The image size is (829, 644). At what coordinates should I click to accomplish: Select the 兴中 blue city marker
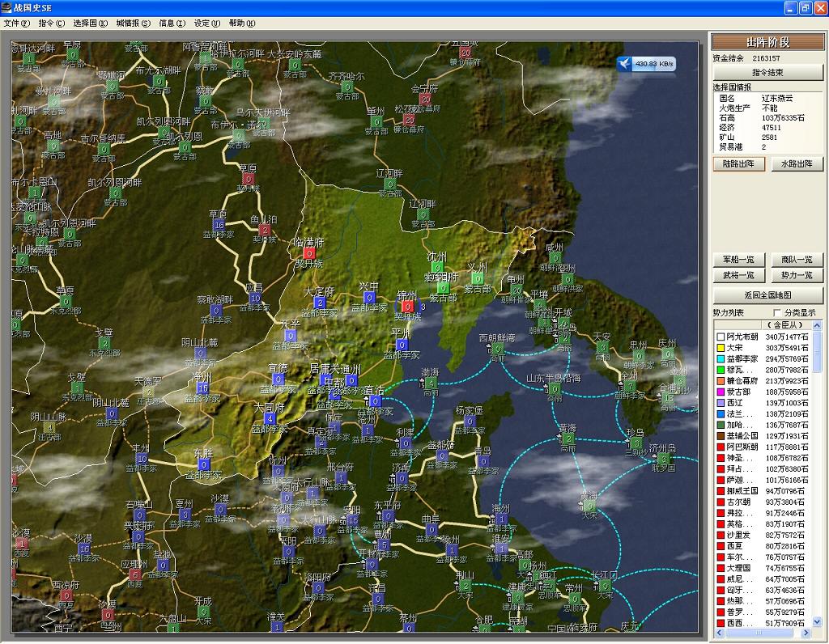[369, 298]
